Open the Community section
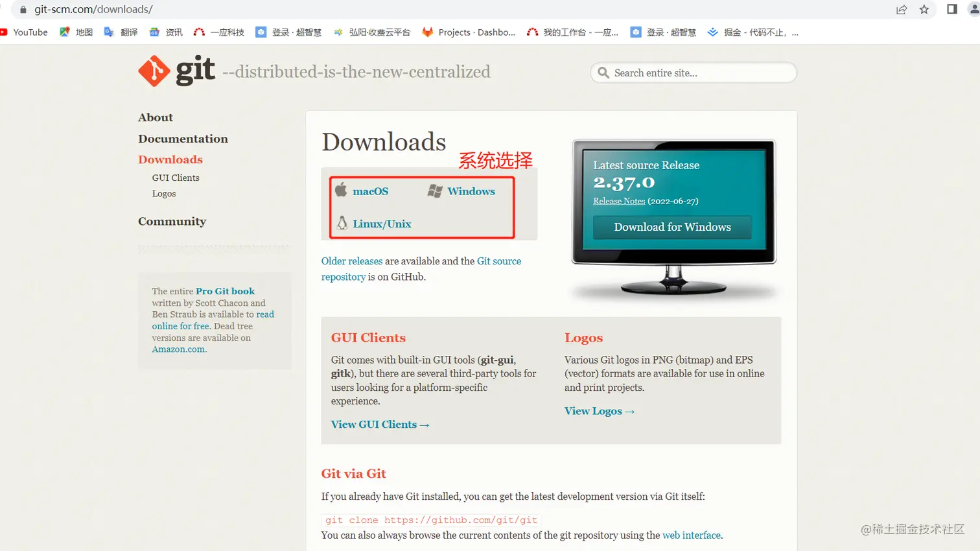The image size is (980, 551). click(x=172, y=222)
